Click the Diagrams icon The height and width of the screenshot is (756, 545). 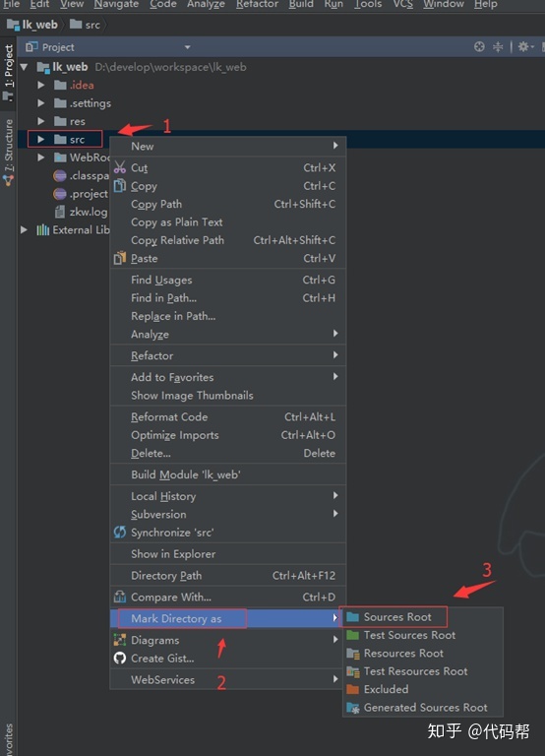pos(119,640)
